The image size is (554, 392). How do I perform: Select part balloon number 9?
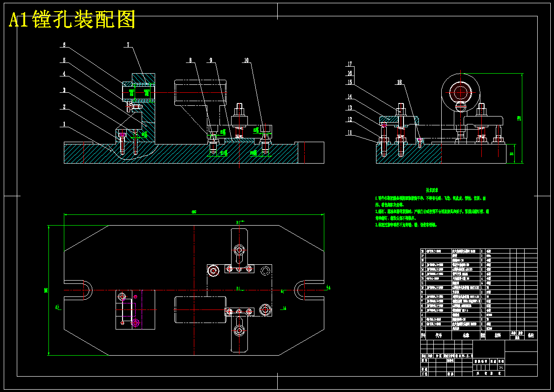coord(211,61)
